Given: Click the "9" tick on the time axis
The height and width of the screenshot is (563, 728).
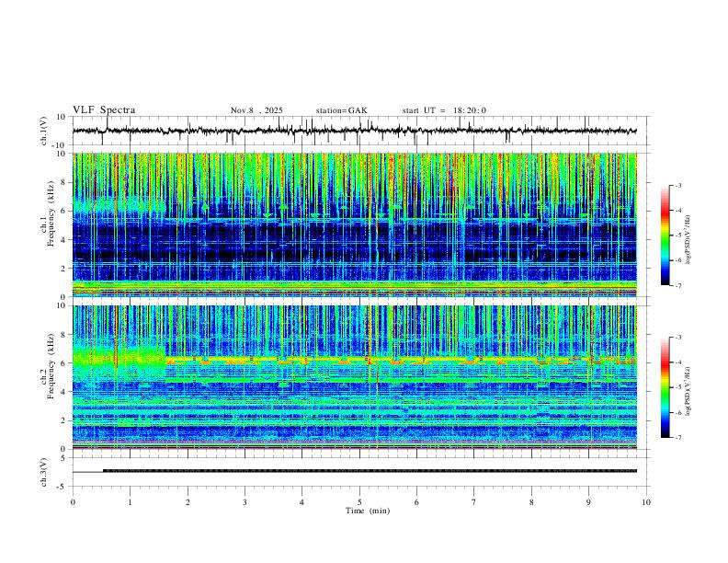Looking at the screenshot, I should coord(588,502).
